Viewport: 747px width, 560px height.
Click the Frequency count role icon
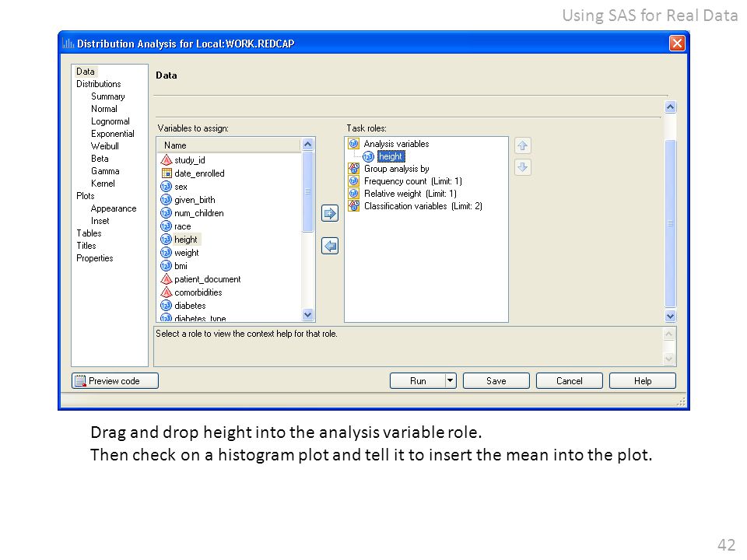coord(353,181)
